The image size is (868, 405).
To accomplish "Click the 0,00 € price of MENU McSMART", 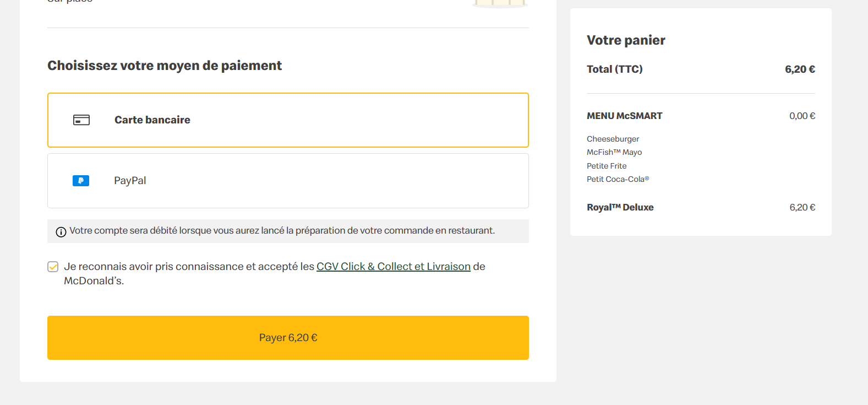I will point(803,116).
